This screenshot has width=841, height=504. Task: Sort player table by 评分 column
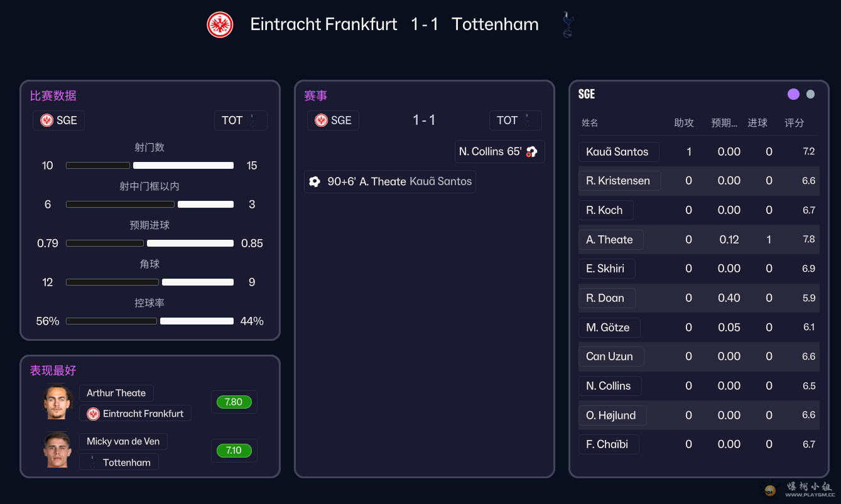click(x=795, y=123)
